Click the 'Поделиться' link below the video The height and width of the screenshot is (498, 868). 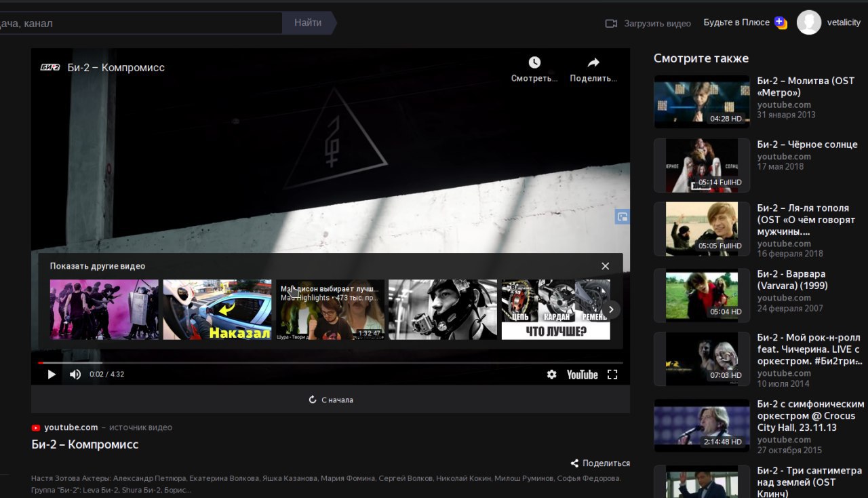click(600, 463)
